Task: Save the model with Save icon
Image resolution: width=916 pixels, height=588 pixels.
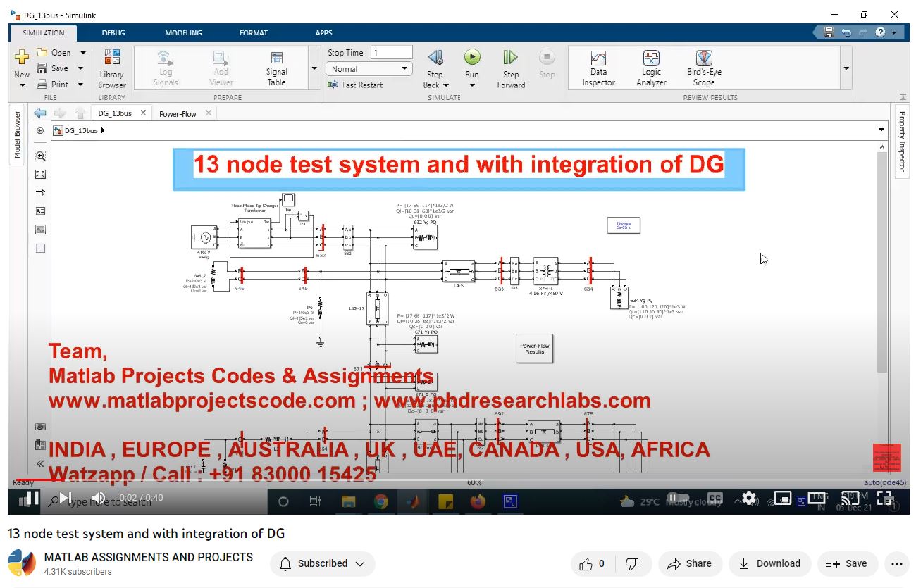Action: [42, 68]
